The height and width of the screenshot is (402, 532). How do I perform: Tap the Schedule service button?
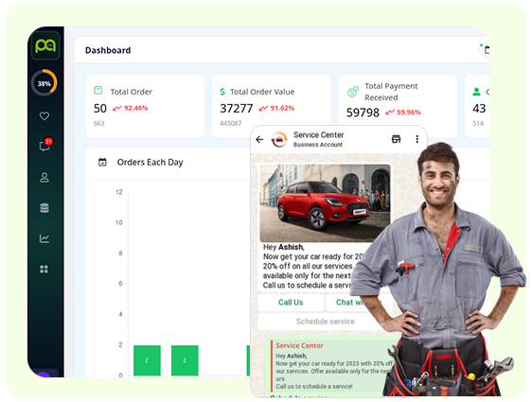(325, 322)
